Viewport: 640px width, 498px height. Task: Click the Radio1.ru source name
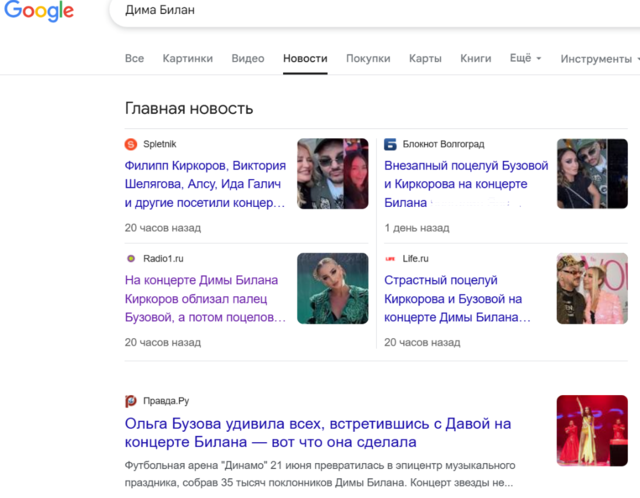pos(163,258)
